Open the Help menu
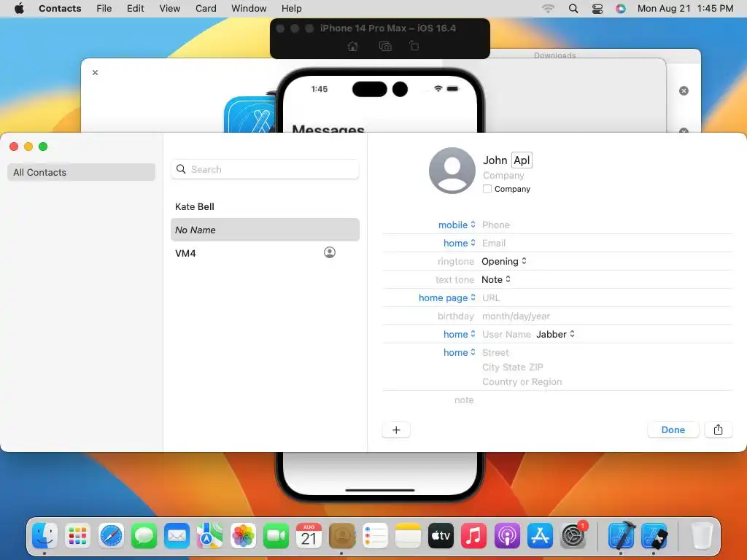This screenshot has height=560, width=747. pos(292,9)
